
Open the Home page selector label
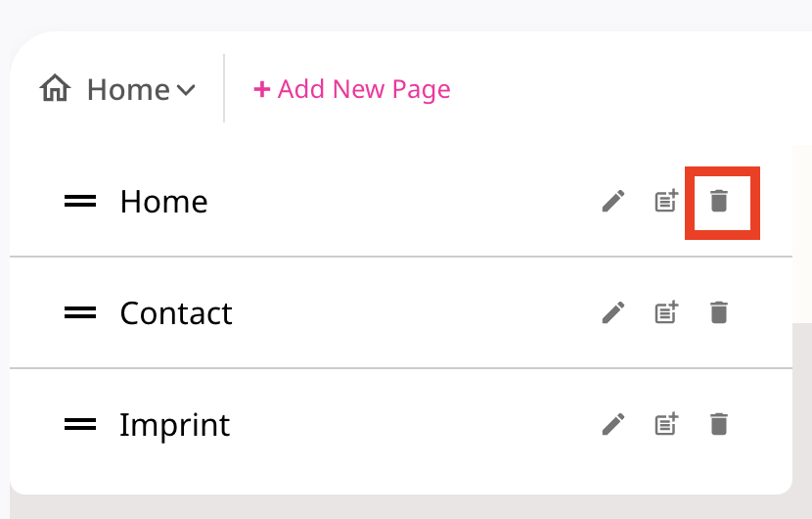click(x=128, y=90)
